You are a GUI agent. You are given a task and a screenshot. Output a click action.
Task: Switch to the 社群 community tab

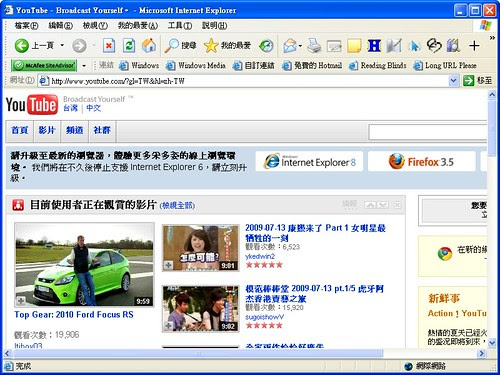click(x=102, y=130)
